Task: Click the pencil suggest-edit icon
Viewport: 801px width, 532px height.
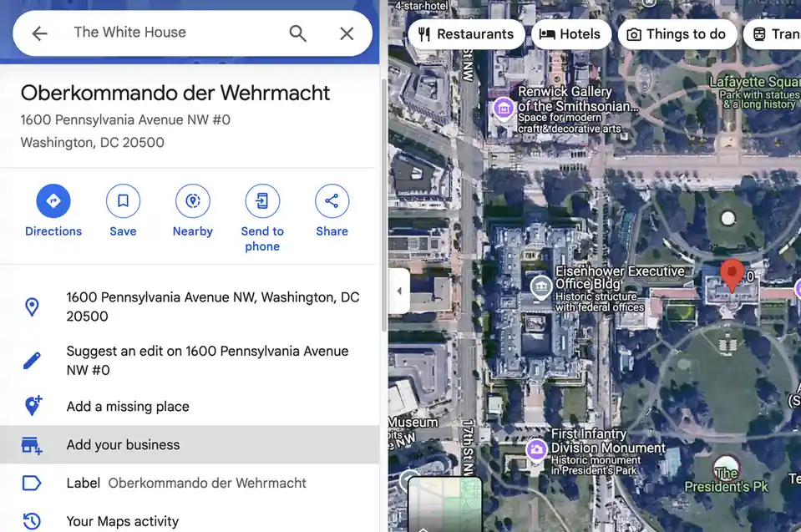Action: (x=32, y=361)
